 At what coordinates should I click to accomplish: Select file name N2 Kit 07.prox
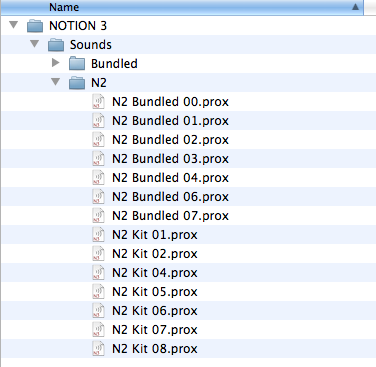[x=155, y=330]
